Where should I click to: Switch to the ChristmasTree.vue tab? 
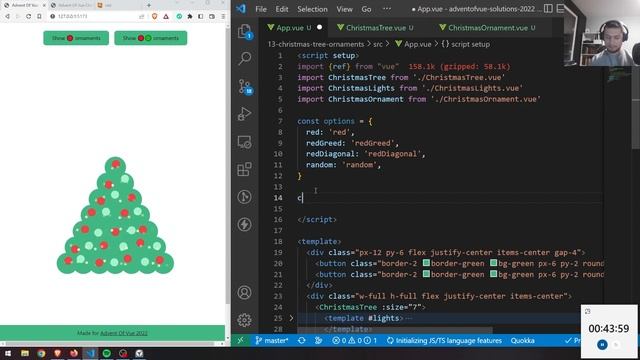376,28
